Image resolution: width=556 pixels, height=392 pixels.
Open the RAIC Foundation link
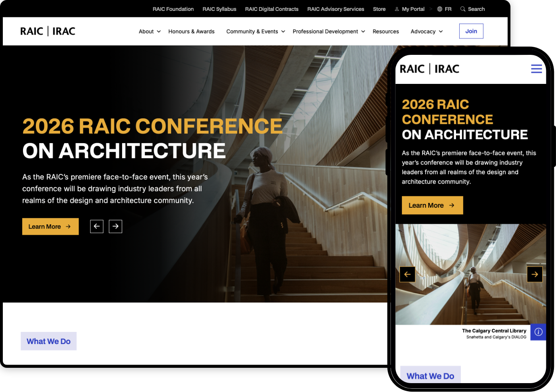click(x=173, y=9)
